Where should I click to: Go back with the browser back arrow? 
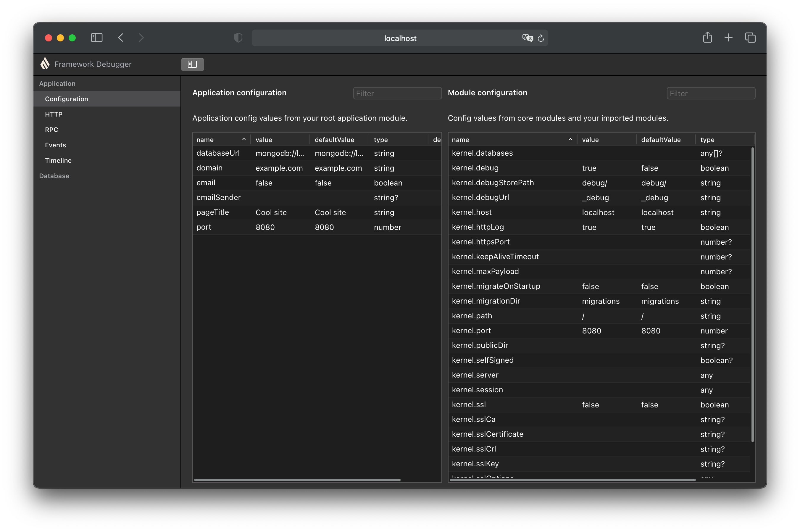121,38
